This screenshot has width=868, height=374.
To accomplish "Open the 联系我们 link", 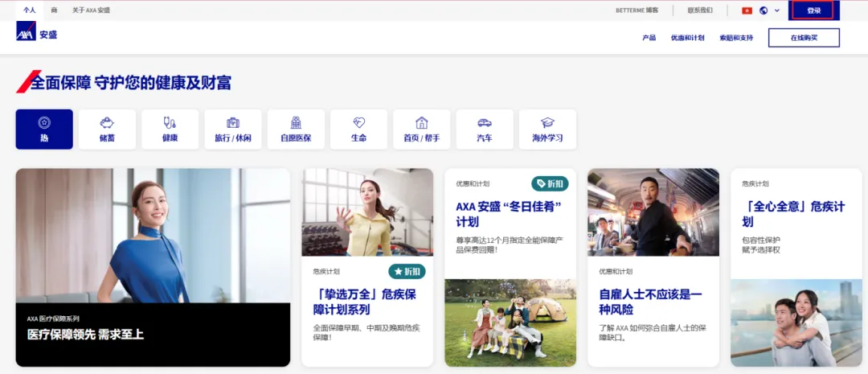I will pyautogui.click(x=700, y=10).
